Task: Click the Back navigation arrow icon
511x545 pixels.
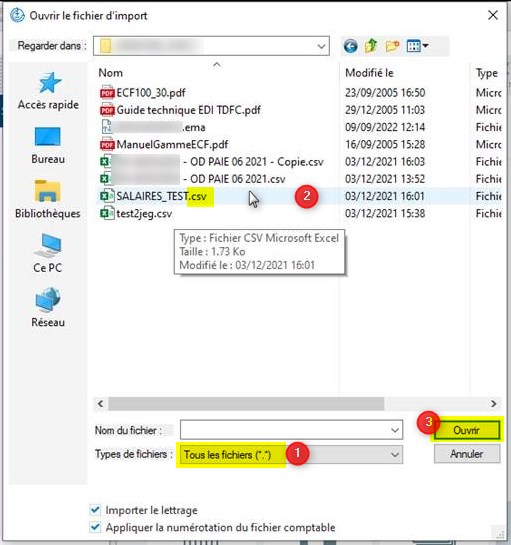Action: click(x=350, y=46)
